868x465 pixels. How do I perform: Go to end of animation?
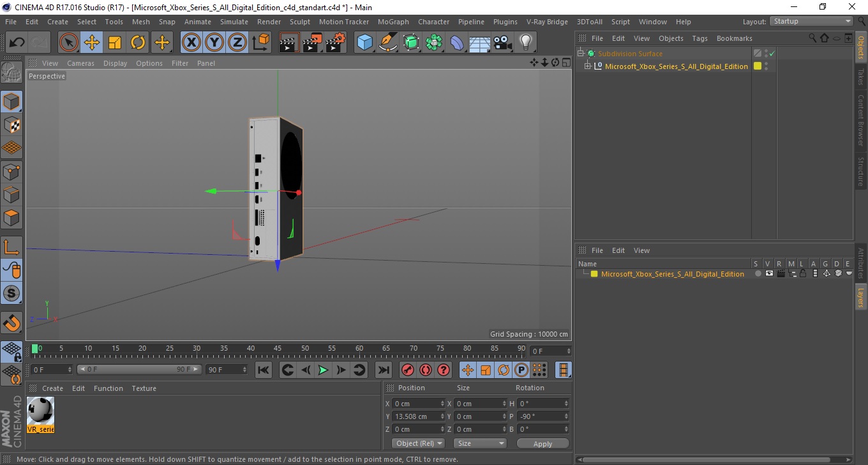[x=383, y=370]
